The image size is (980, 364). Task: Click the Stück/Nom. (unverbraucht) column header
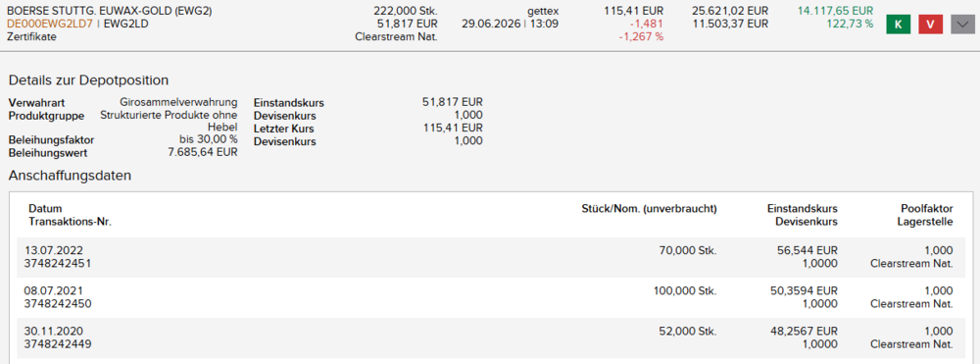(x=649, y=209)
